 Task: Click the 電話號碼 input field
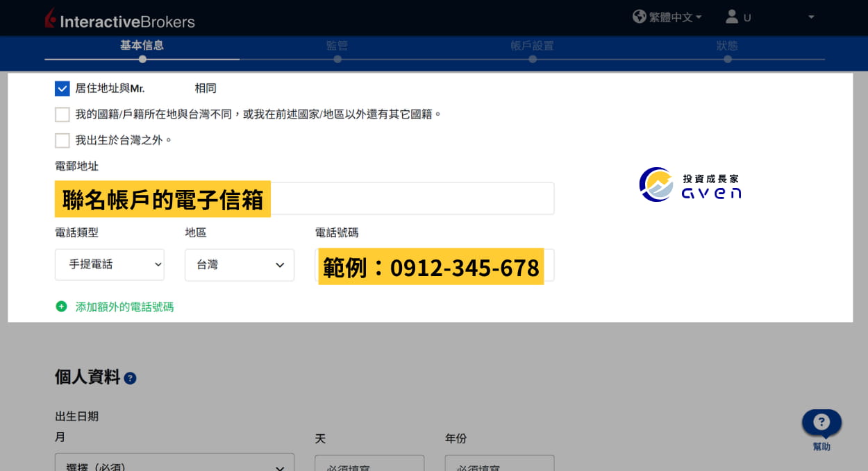435,264
